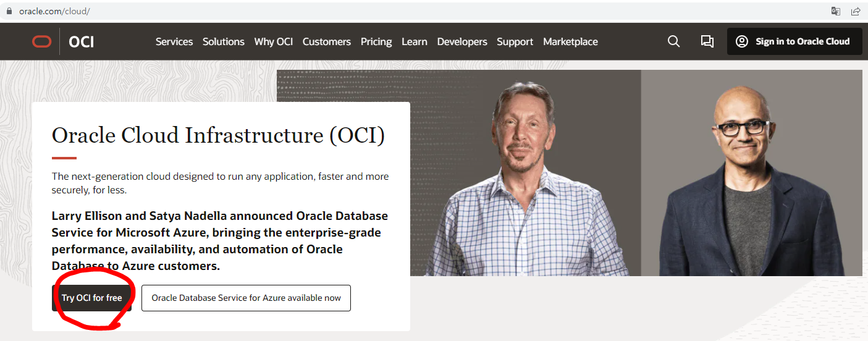This screenshot has height=341, width=868.
Task: Click the red Oracle logo icon
Action: [42, 41]
